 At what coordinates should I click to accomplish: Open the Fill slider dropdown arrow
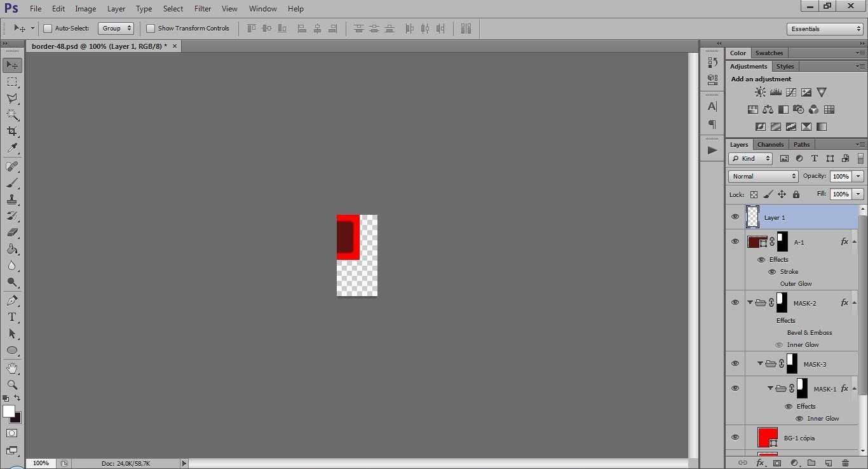[x=858, y=194]
